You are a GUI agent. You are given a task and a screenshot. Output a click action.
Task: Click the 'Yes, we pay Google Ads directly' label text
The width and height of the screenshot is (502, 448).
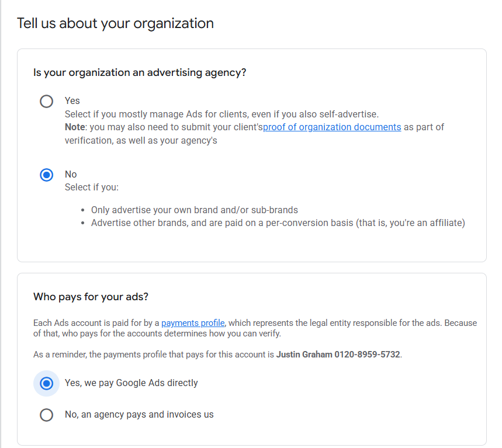pos(131,383)
